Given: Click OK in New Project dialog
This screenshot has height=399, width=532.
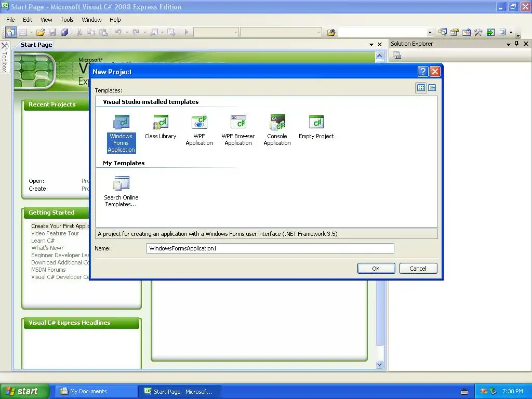Looking at the screenshot, I should (x=376, y=269).
